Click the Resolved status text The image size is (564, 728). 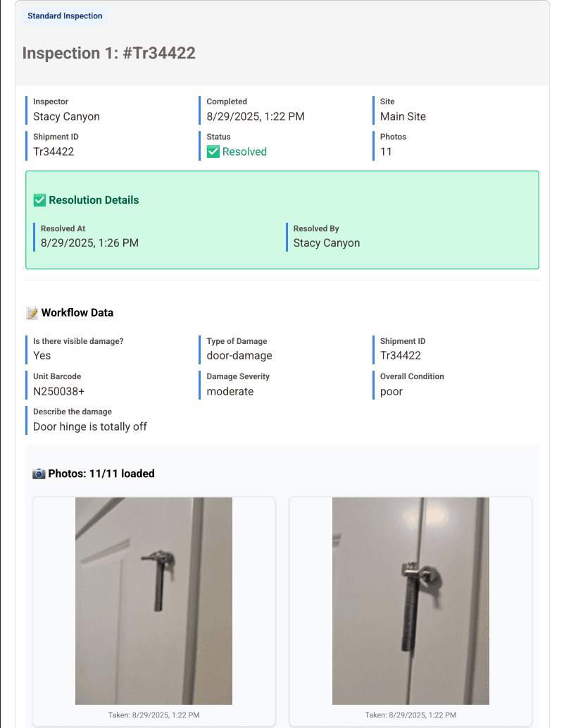click(x=244, y=152)
